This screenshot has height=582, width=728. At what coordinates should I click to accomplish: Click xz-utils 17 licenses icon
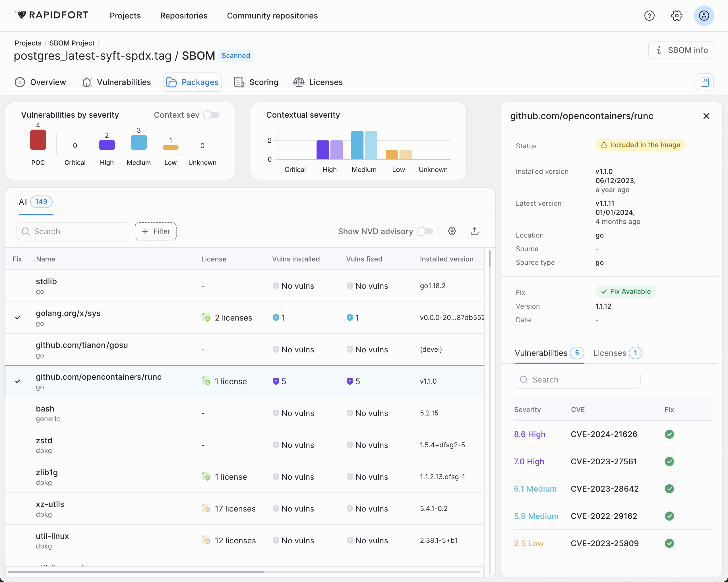click(x=206, y=508)
